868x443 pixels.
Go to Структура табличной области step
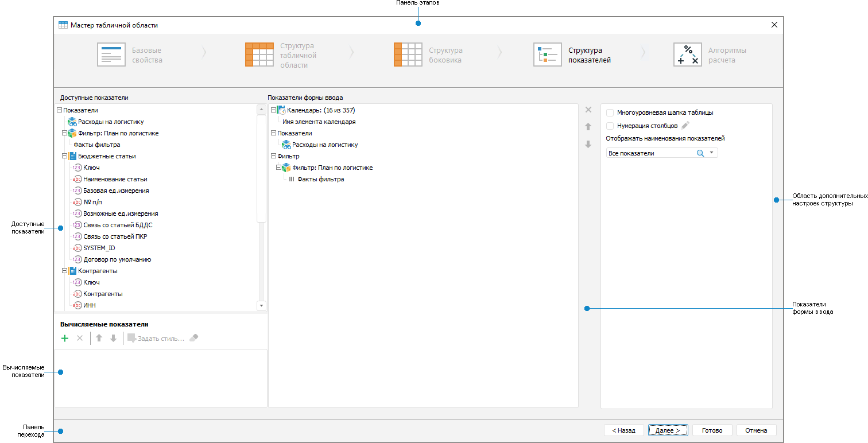(281, 56)
